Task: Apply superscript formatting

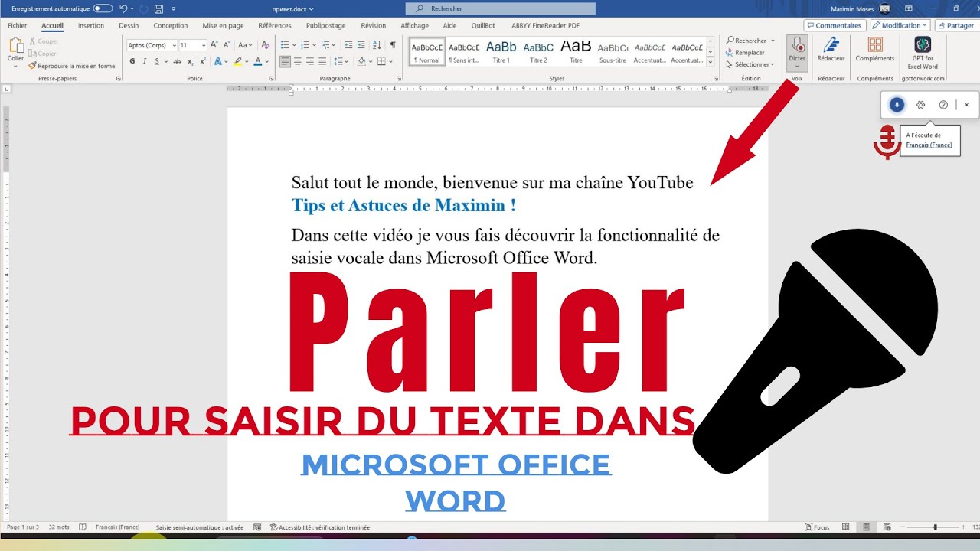Action: pyautogui.click(x=202, y=61)
